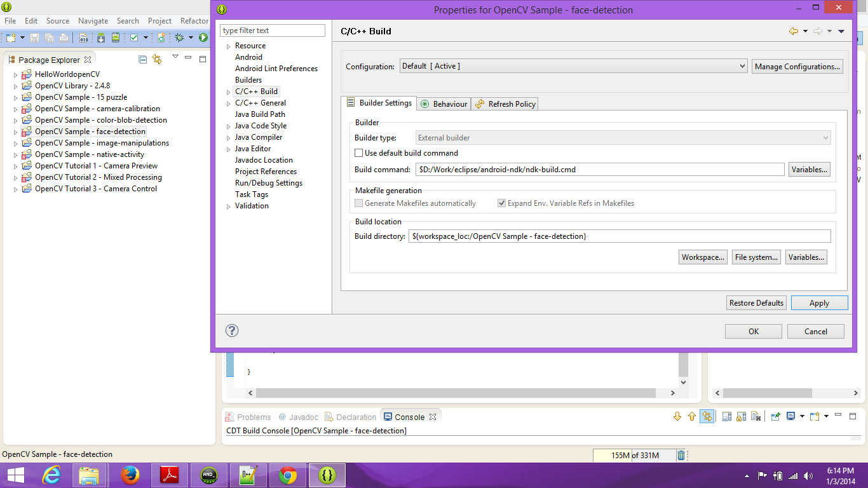
Task: Click the console toggle arrows icon
Action: coord(707,417)
